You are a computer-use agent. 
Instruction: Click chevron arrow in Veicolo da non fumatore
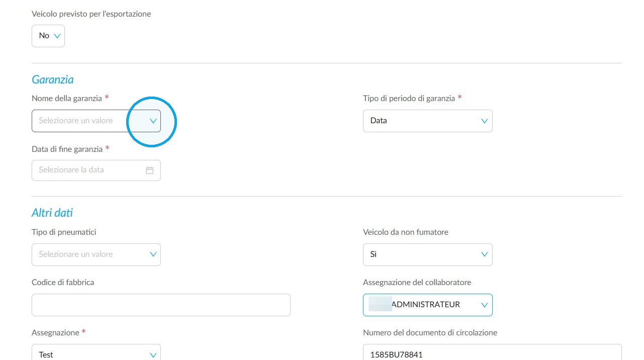485,254
